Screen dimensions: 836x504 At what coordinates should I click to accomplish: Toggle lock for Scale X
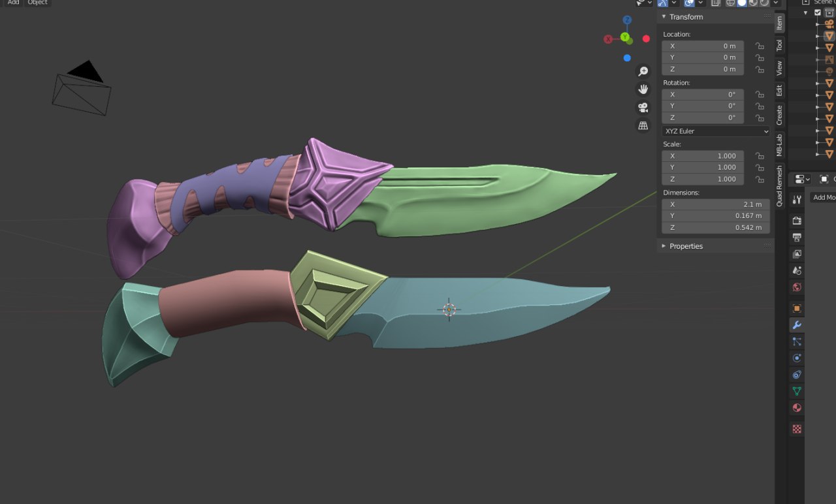pyautogui.click(x=760, y=156)
